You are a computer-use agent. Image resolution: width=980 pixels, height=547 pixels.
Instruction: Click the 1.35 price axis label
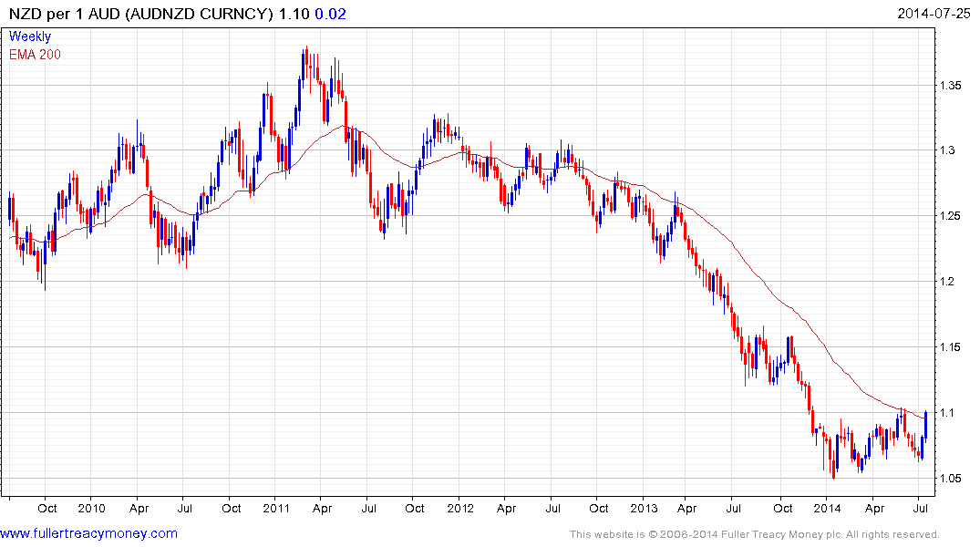[951, 85]
